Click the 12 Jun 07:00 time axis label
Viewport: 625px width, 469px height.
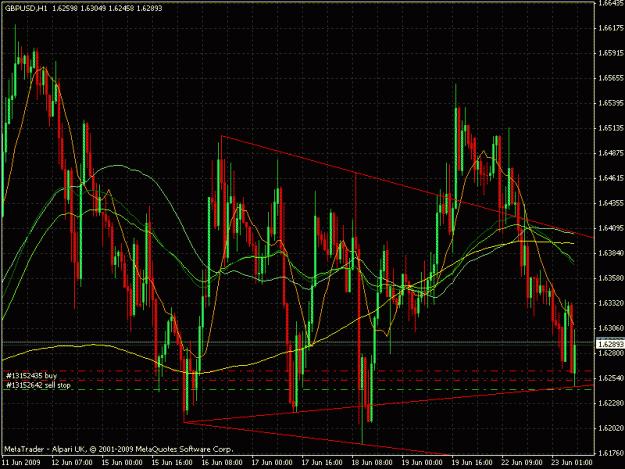72,463
